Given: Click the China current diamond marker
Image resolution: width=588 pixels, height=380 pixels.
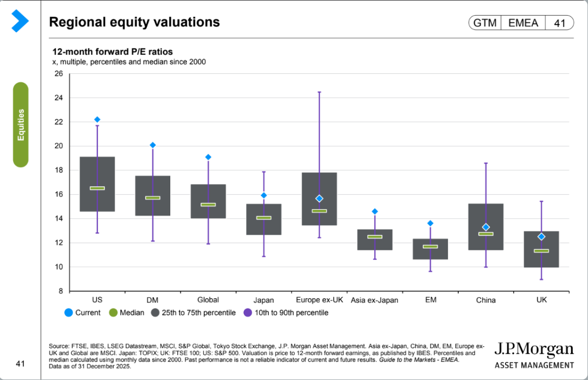Looking at the screenshot, I should pos(486,227).
